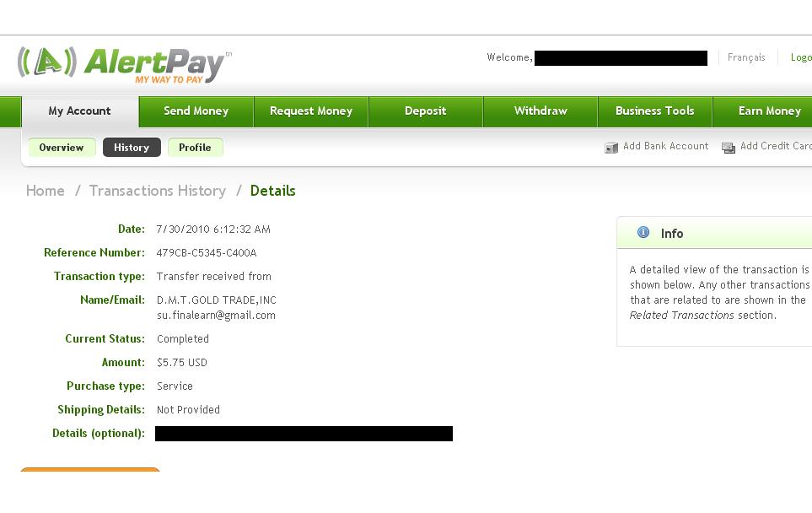The height and width of the screenshot is (513, 812).
Task: Click the sender email su.finalearn@gmail.com
Action: pyautogui.click(x=216, y=315)
